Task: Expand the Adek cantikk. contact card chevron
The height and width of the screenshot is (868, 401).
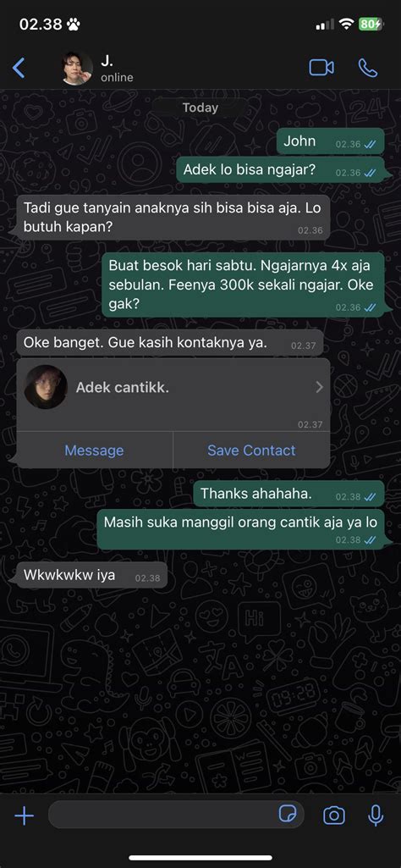Action: pyautogui.click(x=319, y=387)
